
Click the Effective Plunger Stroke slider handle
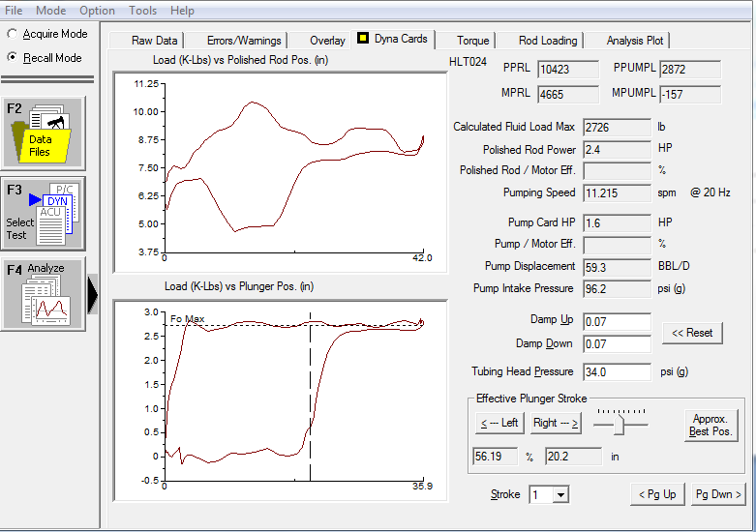[620, 425]
